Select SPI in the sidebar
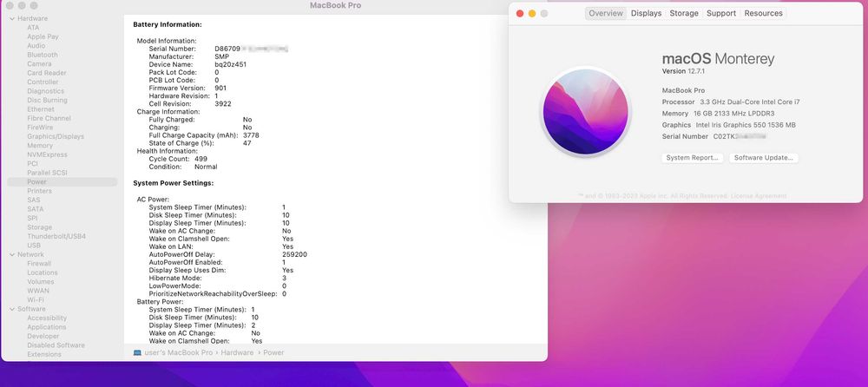This screenshot has width=868, height=387. pos(32,218)
